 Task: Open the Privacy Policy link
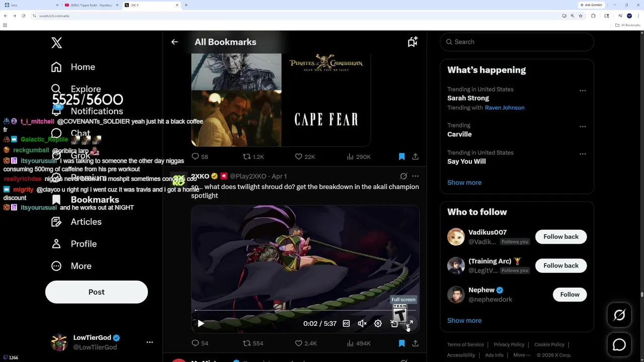tap(509, 344)
